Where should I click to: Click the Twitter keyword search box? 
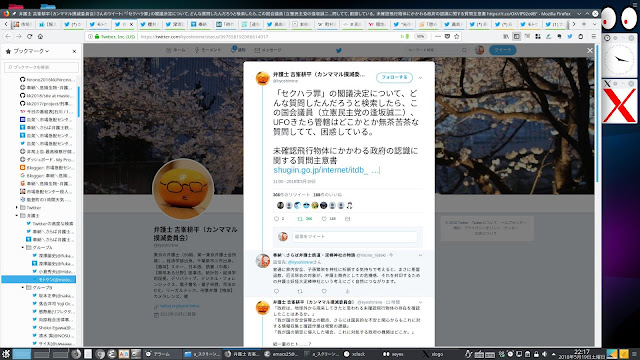[437, 50]
